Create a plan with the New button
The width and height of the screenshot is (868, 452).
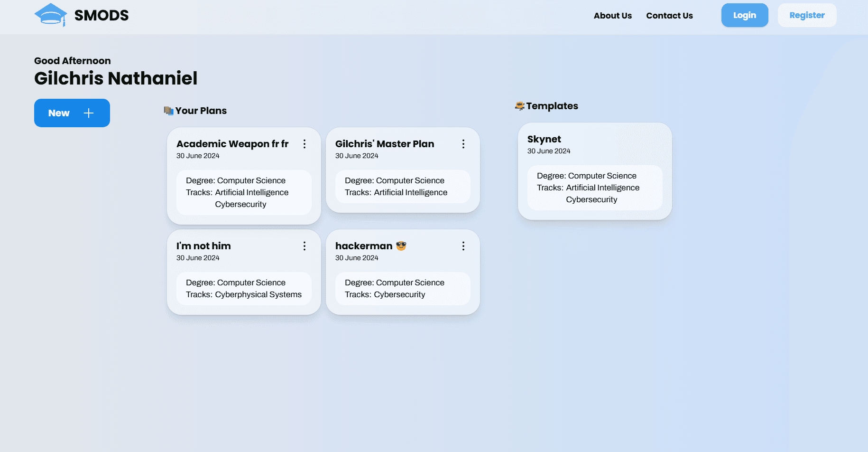click(x=72, y=113)
